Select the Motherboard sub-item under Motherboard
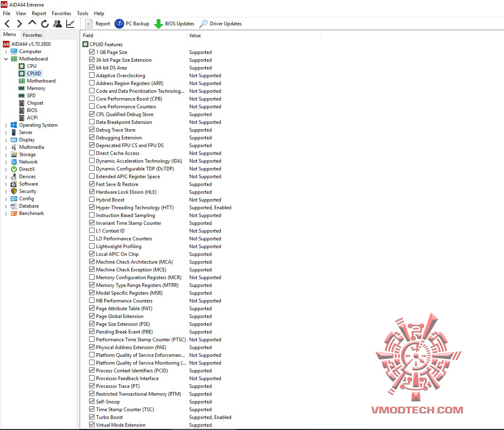The width and height of the screenshot is (504, 430). [41, 81]
